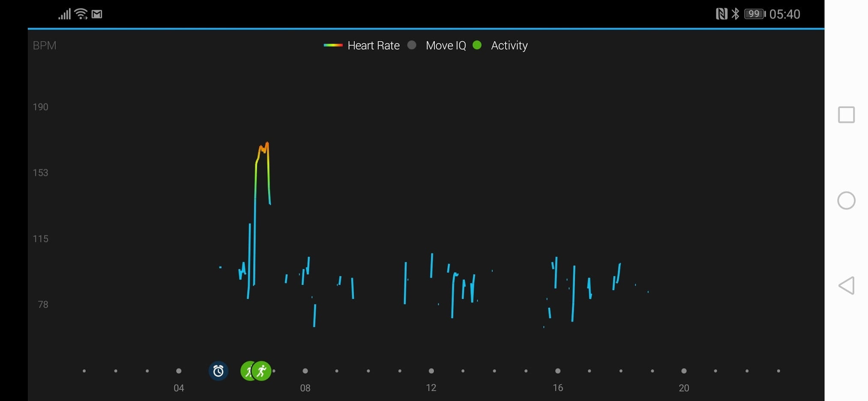Tap the 12 hour timeline marker dot

tap(431, 371)
